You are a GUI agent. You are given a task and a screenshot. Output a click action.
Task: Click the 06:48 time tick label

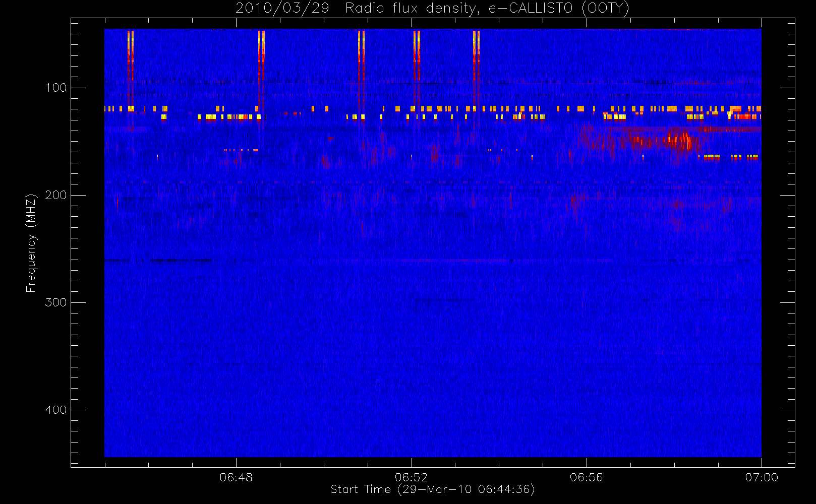click(236, 477)
